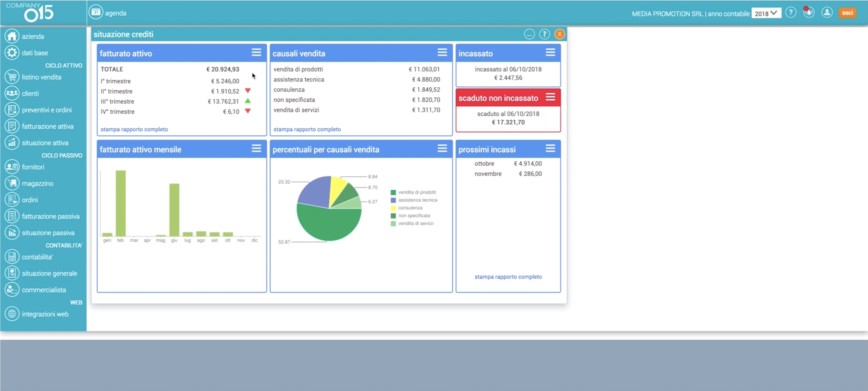Open the ordini icon

(x=12, y=200)
